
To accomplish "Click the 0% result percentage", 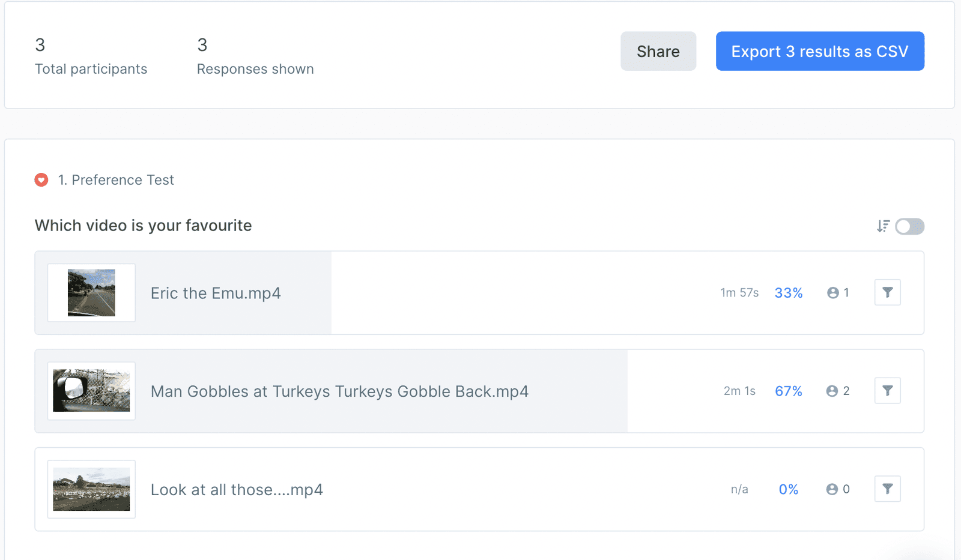I will [788, 490].
